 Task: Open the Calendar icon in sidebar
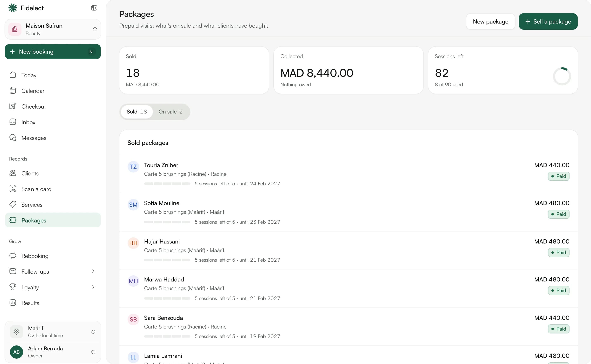click(x=13, y=91)
